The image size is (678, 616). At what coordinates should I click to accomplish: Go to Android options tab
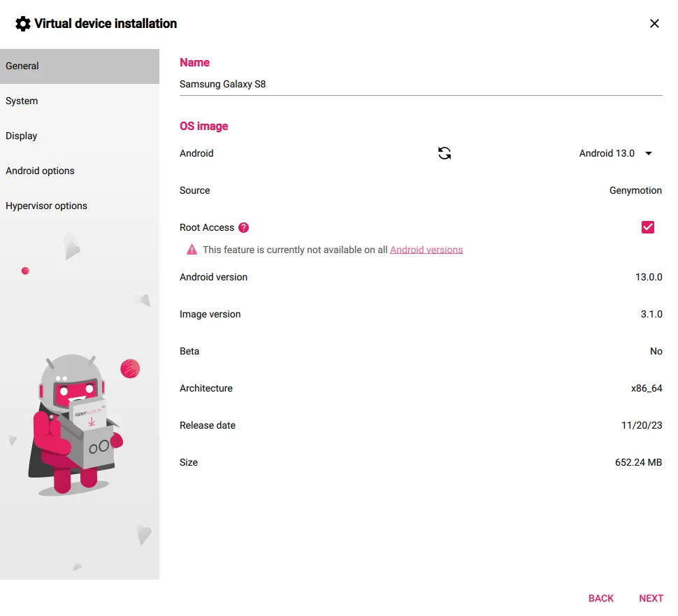click(80, 171)
